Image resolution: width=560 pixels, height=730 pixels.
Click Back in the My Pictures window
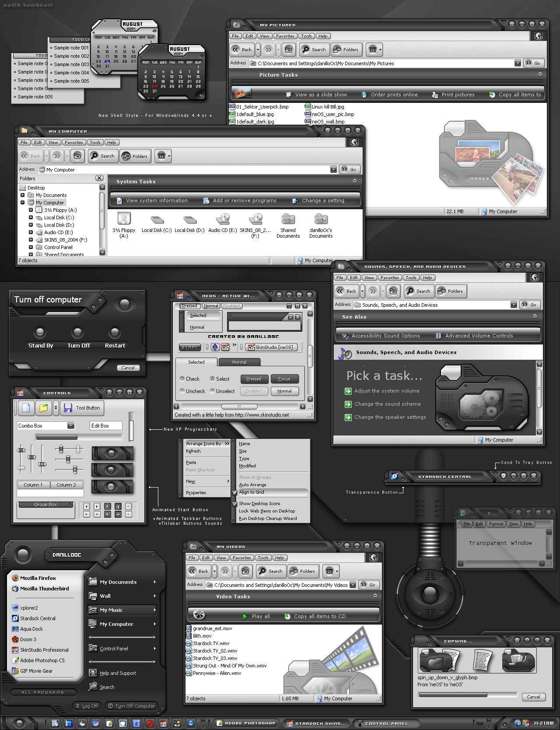tap(241, 49)
